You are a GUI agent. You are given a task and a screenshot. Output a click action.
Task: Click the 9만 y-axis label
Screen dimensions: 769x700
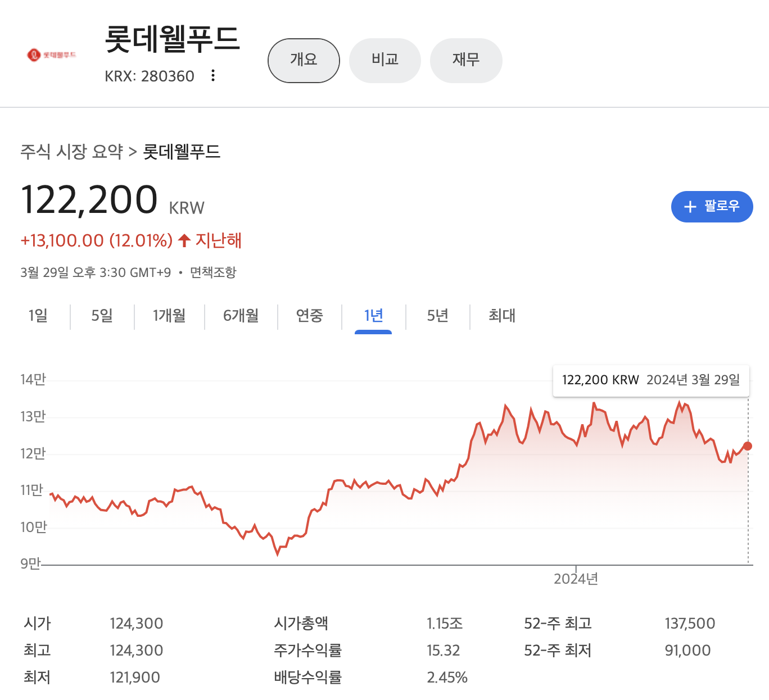[x=30, y=563]
